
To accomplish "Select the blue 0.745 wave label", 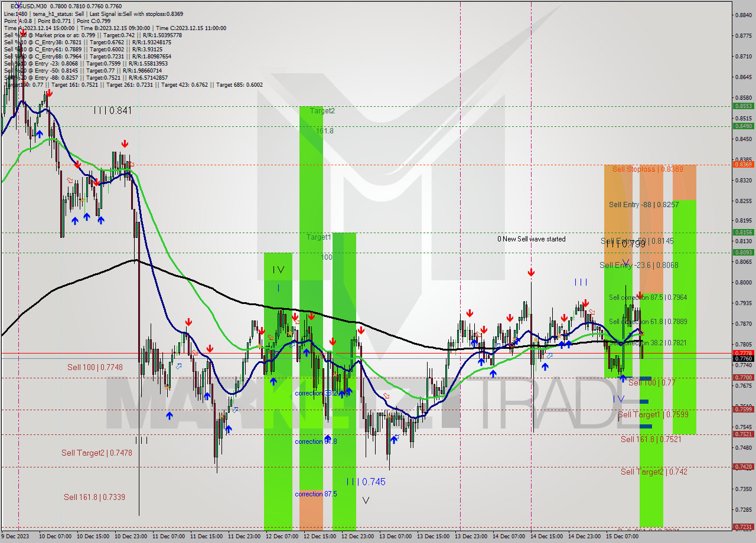I will coord(366,482).
